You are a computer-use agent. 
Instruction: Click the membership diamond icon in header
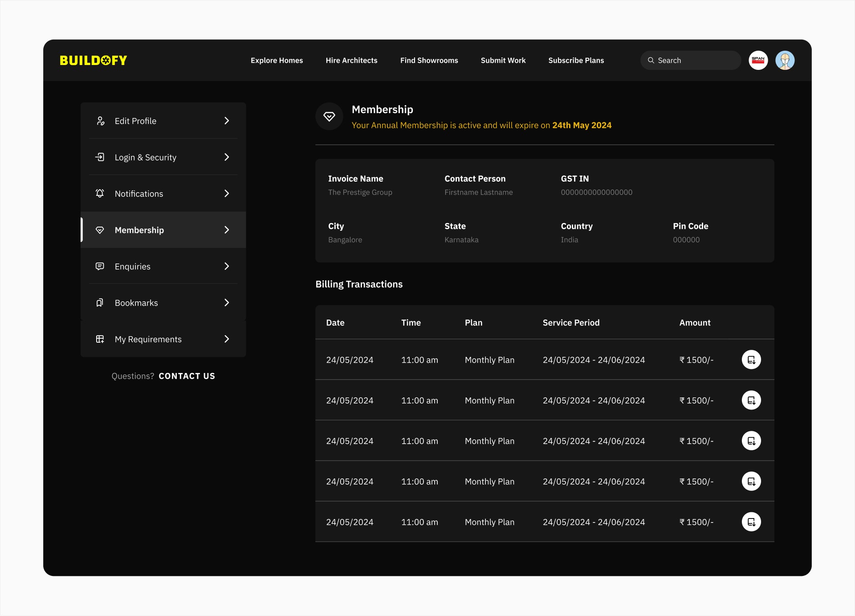[329, 117]
